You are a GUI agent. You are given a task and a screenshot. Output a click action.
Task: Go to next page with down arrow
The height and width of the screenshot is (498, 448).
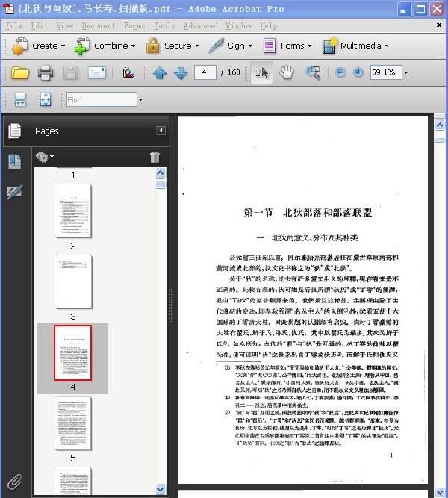point(181,73)
